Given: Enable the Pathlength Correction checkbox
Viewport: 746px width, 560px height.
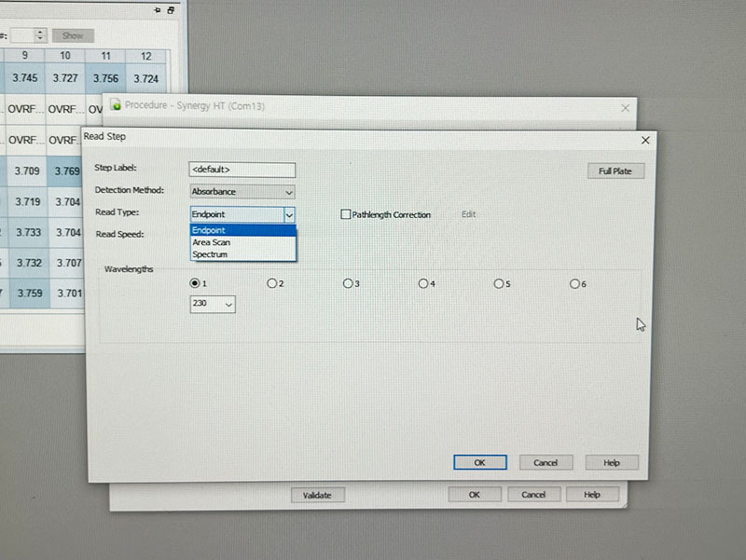Looking at the screenshot, I should (346, 214).
